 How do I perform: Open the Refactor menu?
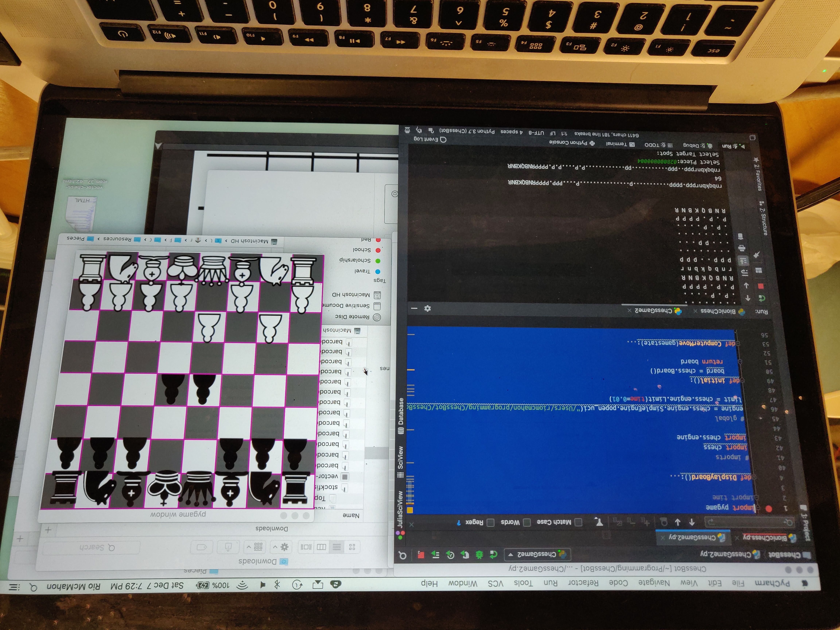pos(583,583)
